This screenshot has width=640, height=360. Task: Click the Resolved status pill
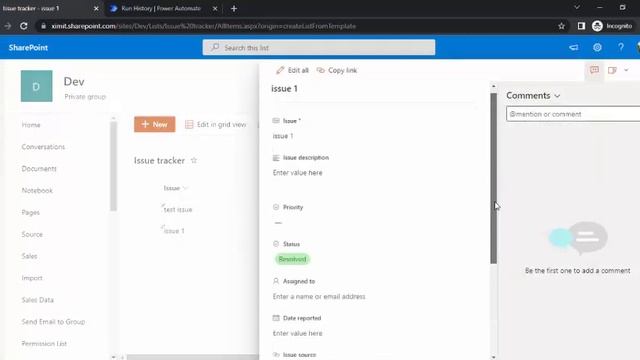[292, 259]
